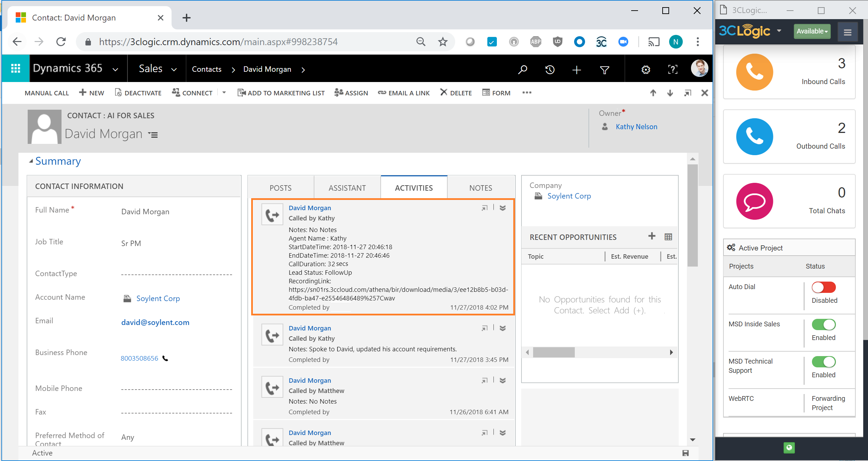Screen dimensions: 868x461
Task: Bookmark this page with the star icon
Action: tap(443, 42)
